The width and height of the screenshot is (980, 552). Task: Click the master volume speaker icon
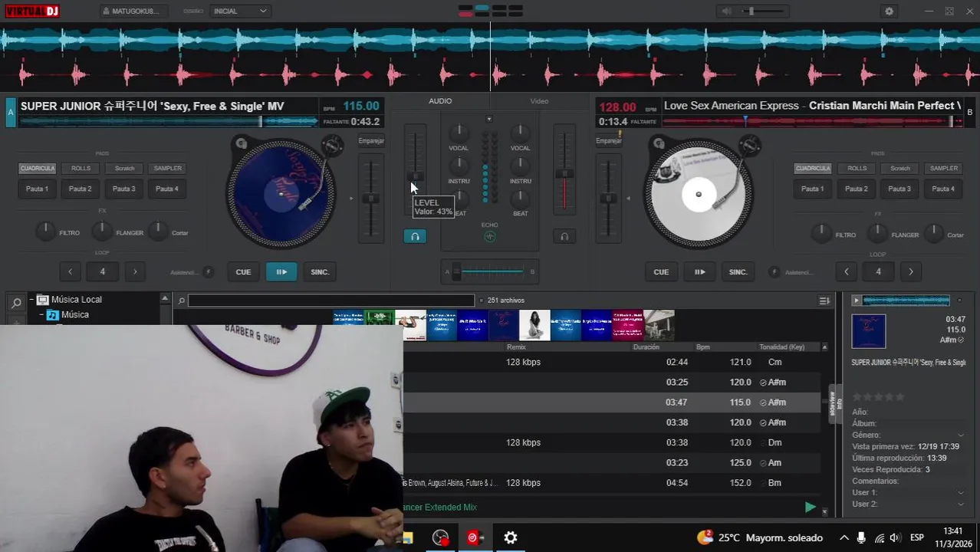[x=726, y=11]
